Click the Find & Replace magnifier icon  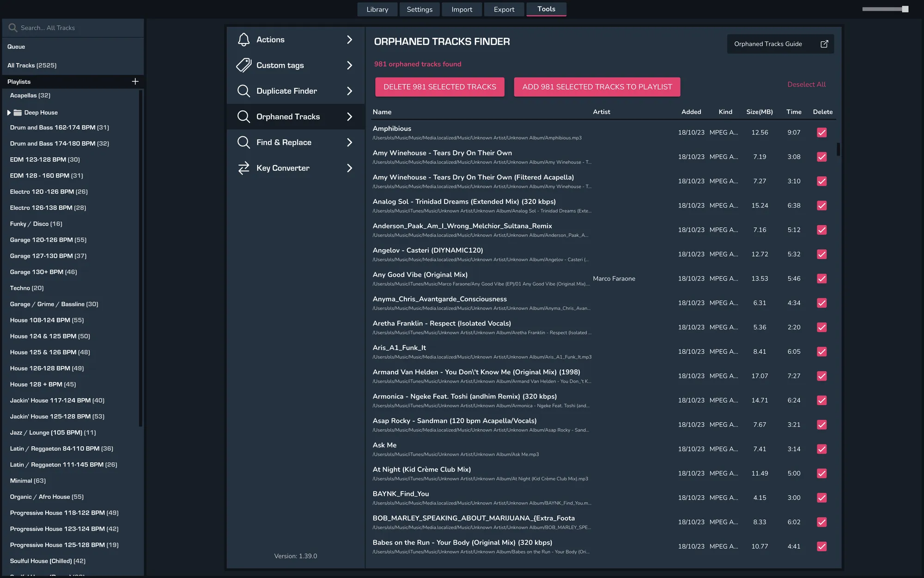click(x=243, y=142)
